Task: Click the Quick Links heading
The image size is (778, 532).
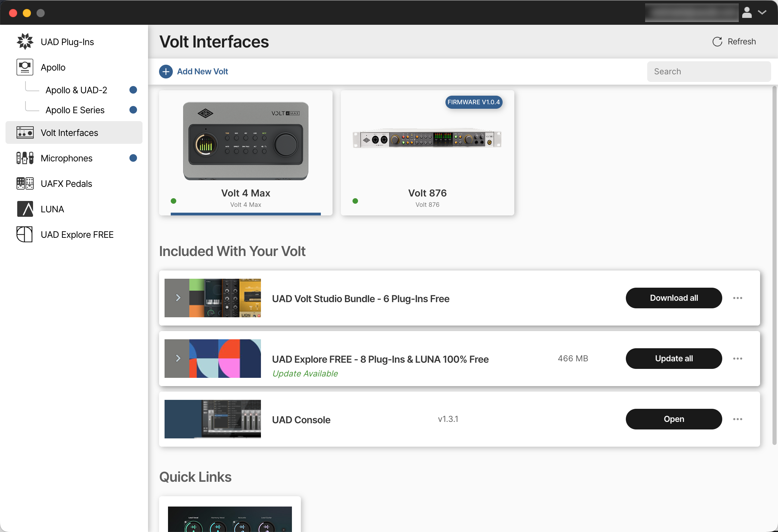Action: (195, 477)
